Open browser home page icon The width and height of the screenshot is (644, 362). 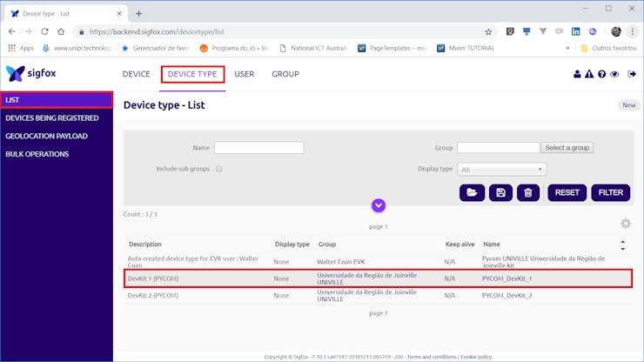coord(61,31)
